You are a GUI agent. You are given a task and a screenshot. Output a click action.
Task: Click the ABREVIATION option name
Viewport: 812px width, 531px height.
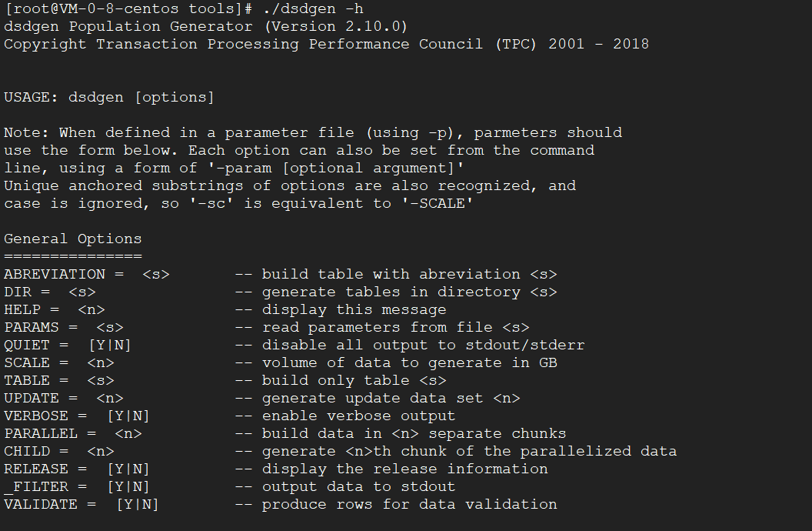pos(55,274)
